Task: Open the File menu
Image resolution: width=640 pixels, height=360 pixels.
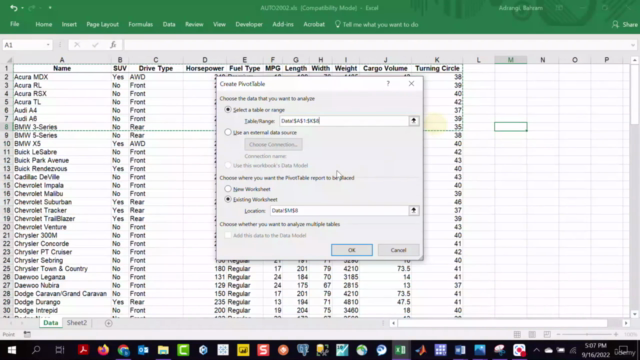Action: pos(15,24)
